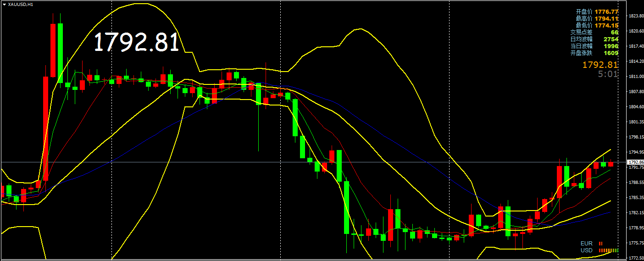Click the highest price value 1794.11
The image size is (644, 261).
click(606, 18)
